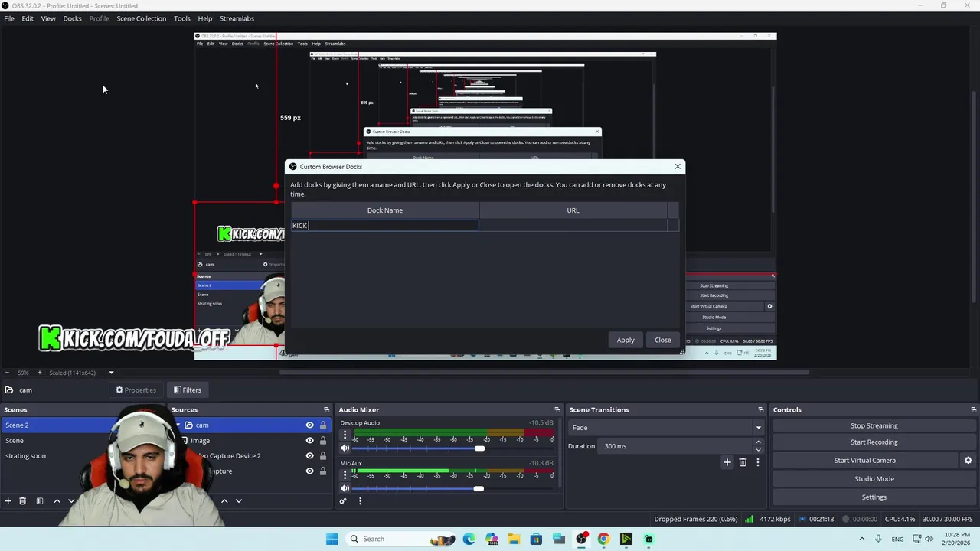This screenshot has height=551, width=980.
Task: Hide Video Capture Device 2 with its eye icon
Action: coord(310,456)
